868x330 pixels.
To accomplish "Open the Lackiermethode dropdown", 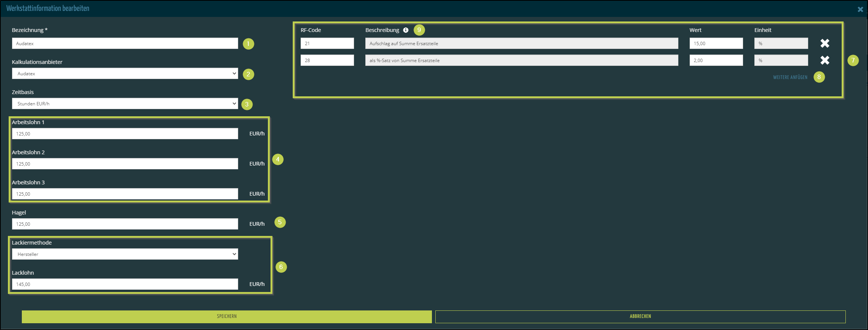I will click(125, 254).
